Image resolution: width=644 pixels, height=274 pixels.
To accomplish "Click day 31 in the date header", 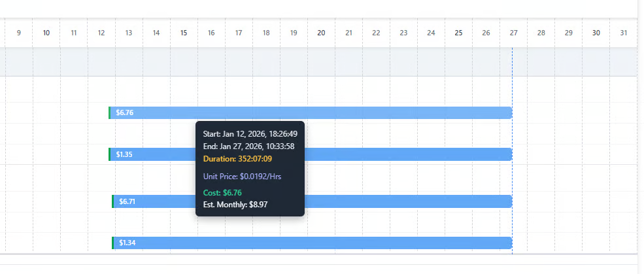I will point(623,33).
